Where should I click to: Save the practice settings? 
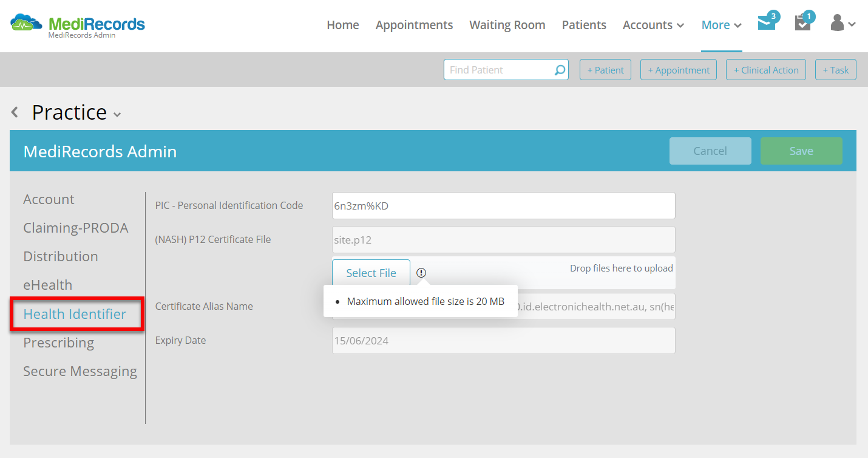[x=801, y=151]
